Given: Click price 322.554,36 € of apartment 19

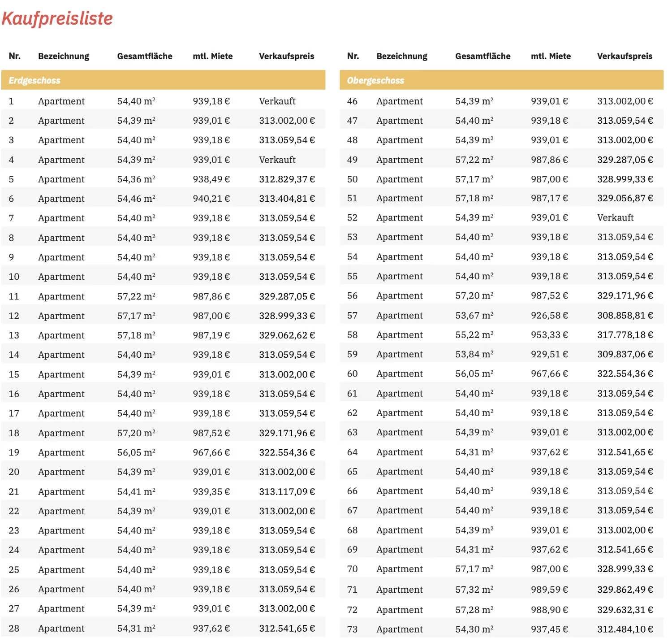Looking at the screenshot, I should tap(287, 452).
